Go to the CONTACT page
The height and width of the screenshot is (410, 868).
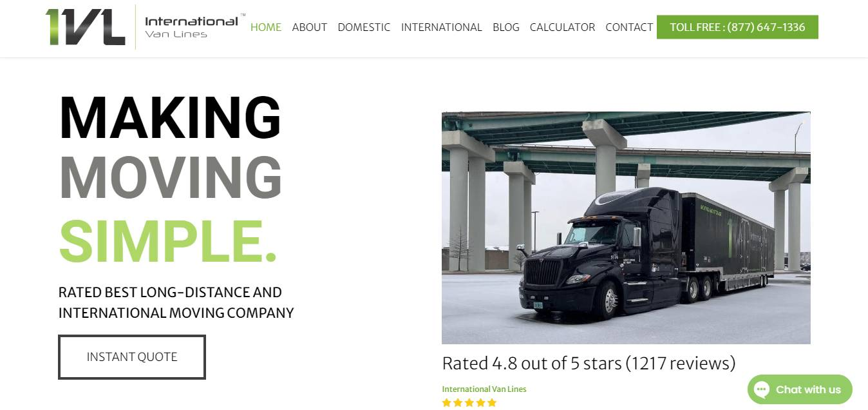coord(629,27)
